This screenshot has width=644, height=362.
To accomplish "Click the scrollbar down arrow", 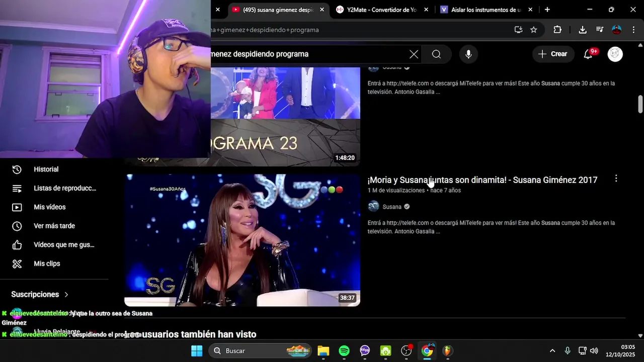I will pos(640,335).
